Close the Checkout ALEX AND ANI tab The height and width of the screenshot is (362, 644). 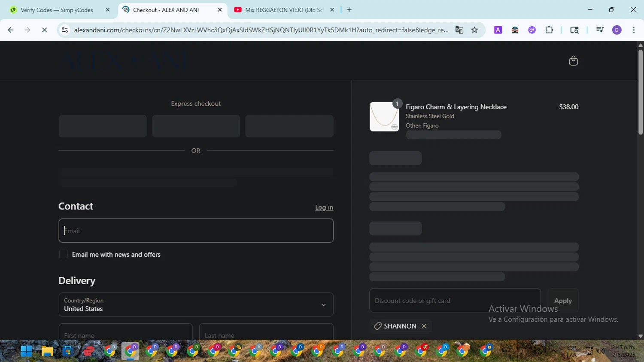220,10
